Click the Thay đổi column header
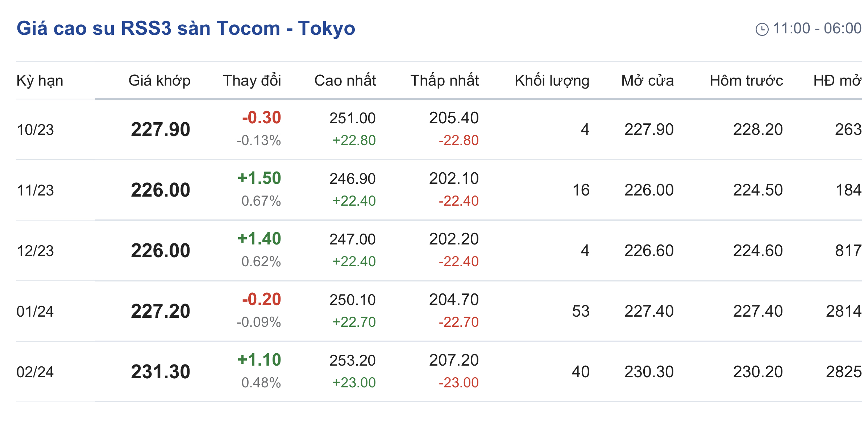The height and width of the screenshot is (428, 868). tap(252, 81)
